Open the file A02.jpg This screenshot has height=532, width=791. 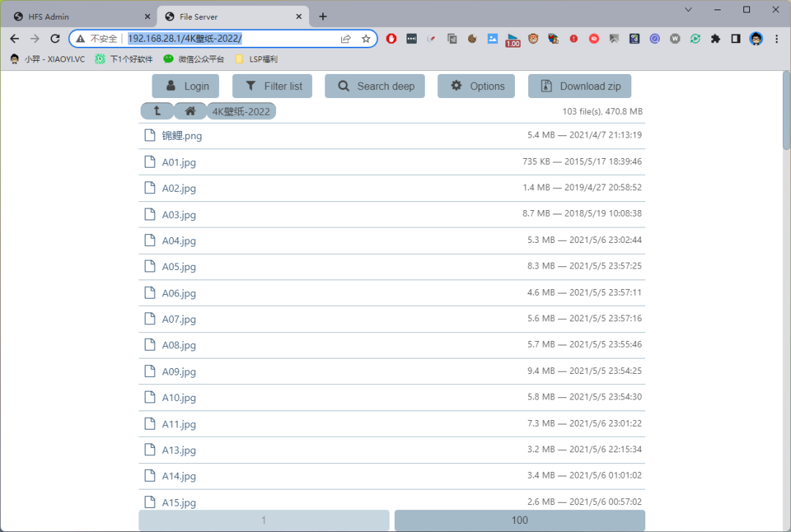[x=179, y=188]
